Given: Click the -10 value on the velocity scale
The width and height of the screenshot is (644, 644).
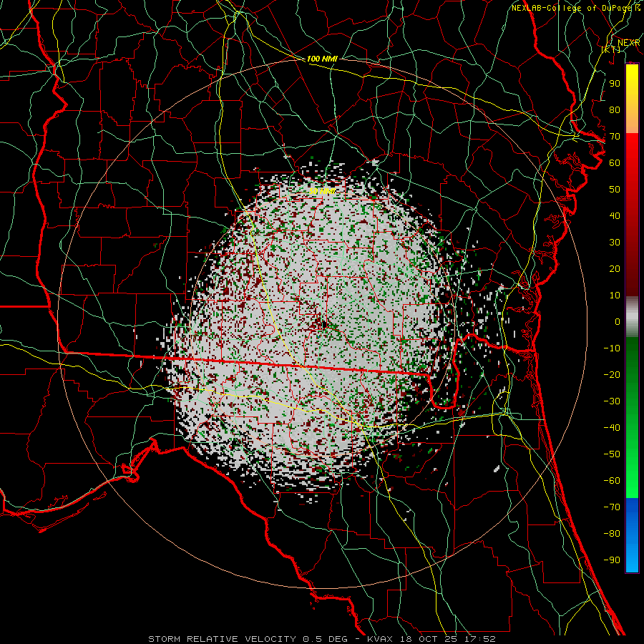Looking at the screenshot, I should coord(612,348).
